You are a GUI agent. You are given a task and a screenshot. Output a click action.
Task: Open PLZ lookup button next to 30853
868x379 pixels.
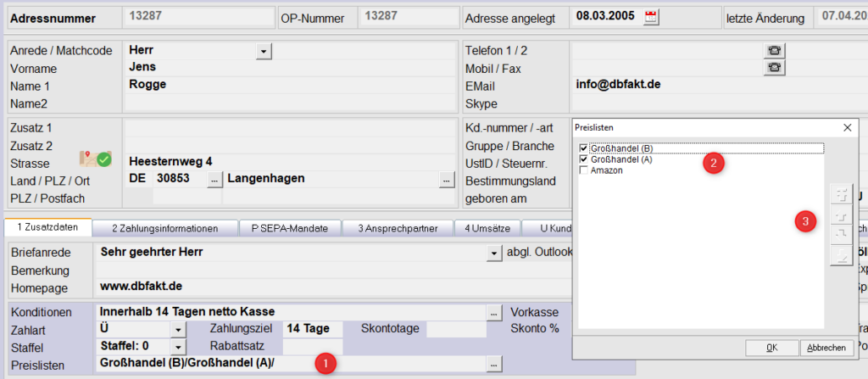[x=214, y=179]
